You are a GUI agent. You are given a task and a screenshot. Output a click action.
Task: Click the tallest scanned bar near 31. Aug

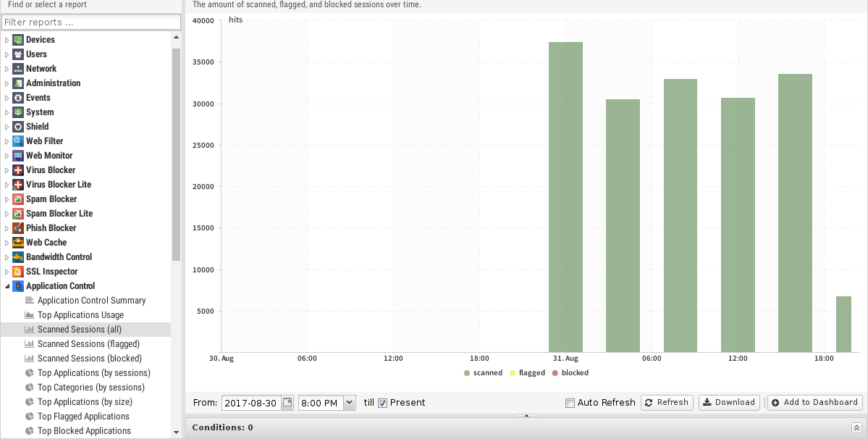tap(565, 197)
